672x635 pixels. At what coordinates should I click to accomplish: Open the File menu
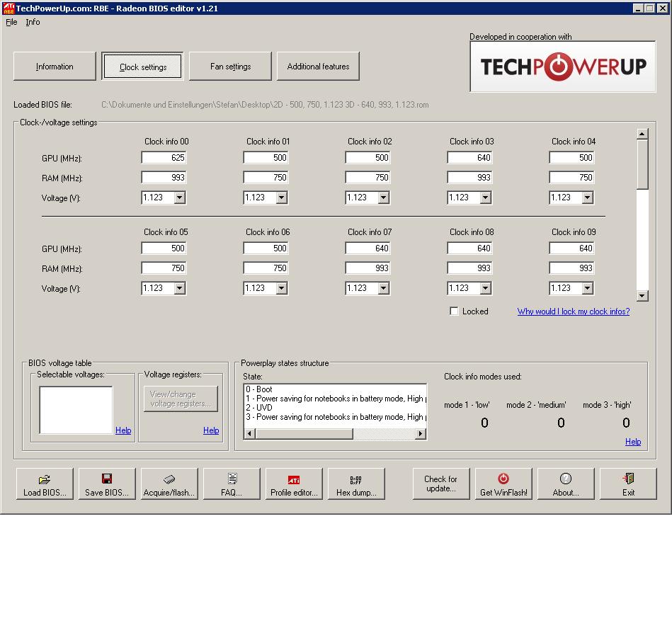11,22
